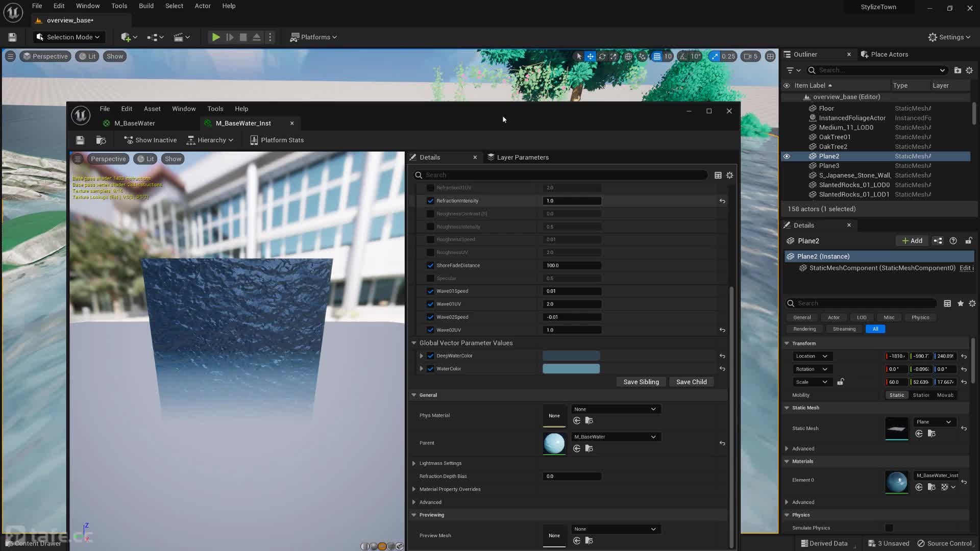Toggle grid snapping icon in the main viewport
This screenshot has width=980, height=551.
(657, 57)
